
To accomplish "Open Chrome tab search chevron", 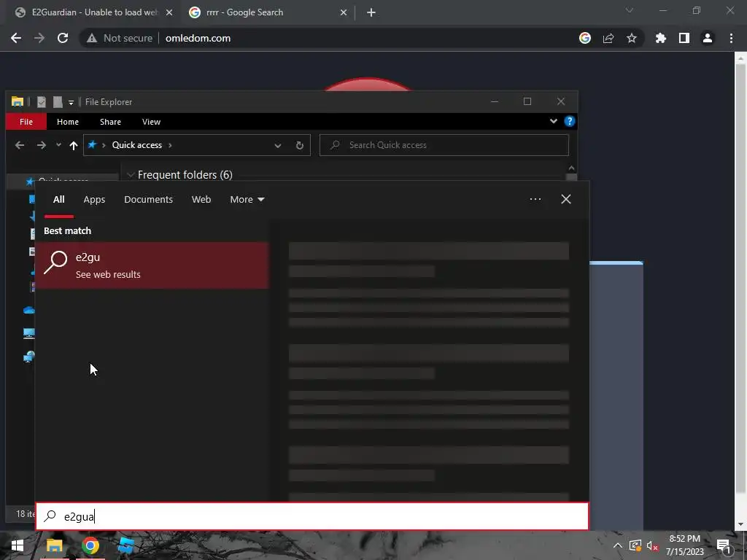I will point(630,10).
